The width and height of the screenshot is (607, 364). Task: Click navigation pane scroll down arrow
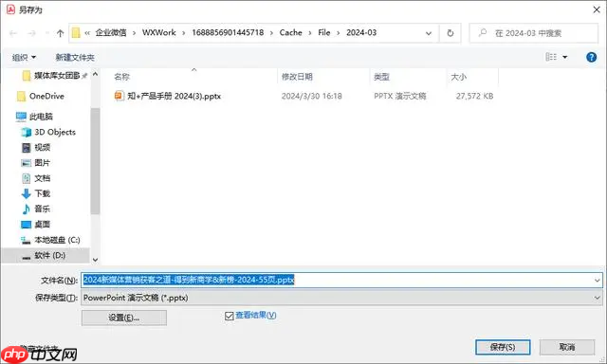pos(95,260)
